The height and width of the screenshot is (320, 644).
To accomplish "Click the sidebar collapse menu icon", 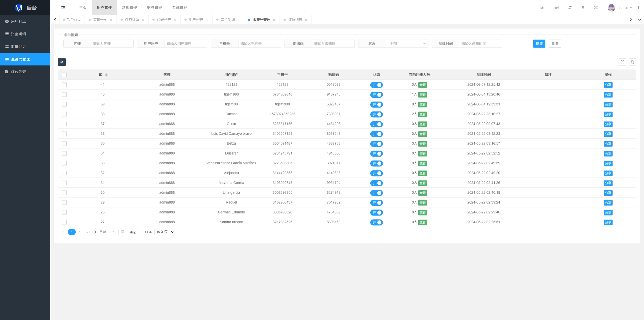I will 63,8.
